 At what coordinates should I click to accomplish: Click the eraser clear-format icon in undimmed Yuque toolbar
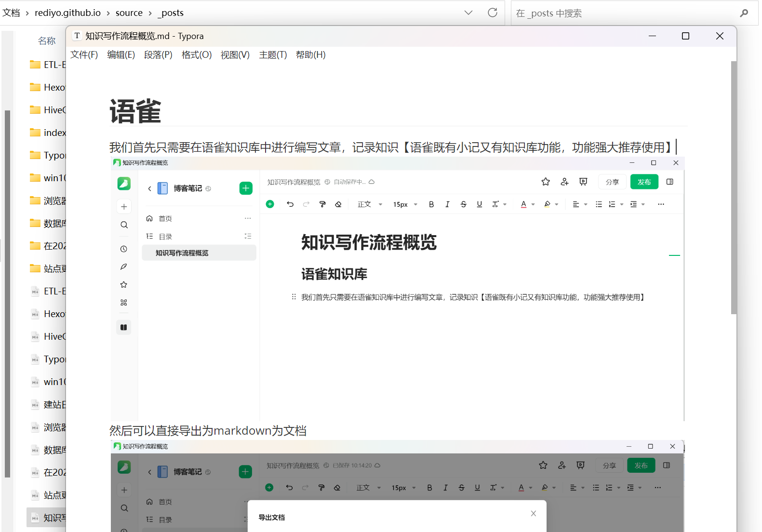(x=338, y=204)
